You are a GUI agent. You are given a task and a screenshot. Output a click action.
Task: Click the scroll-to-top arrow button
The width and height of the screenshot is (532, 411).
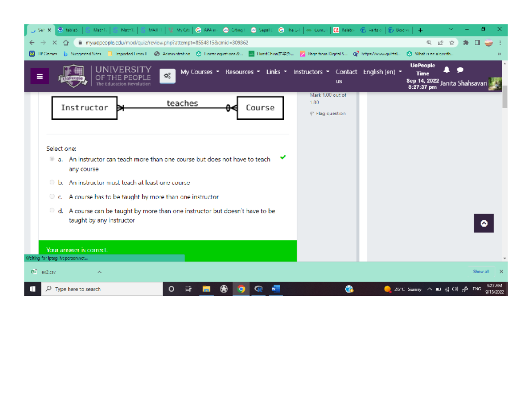[483, 223]
